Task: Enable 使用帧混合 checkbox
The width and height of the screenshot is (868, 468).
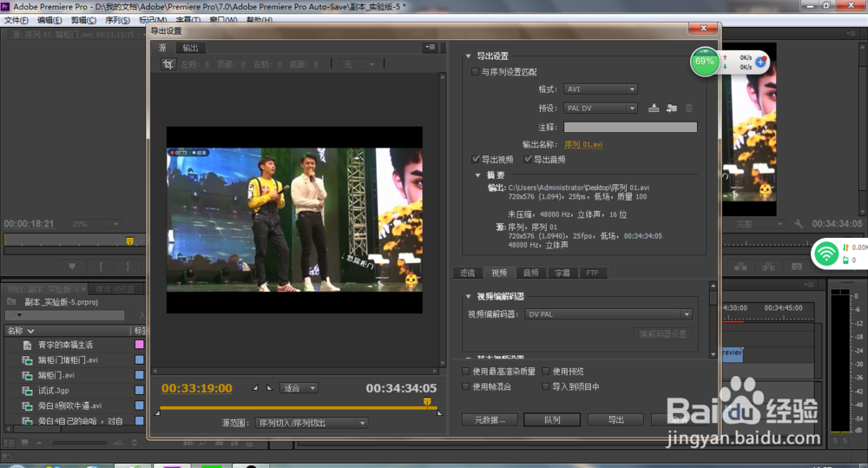Action: point(465,386)
